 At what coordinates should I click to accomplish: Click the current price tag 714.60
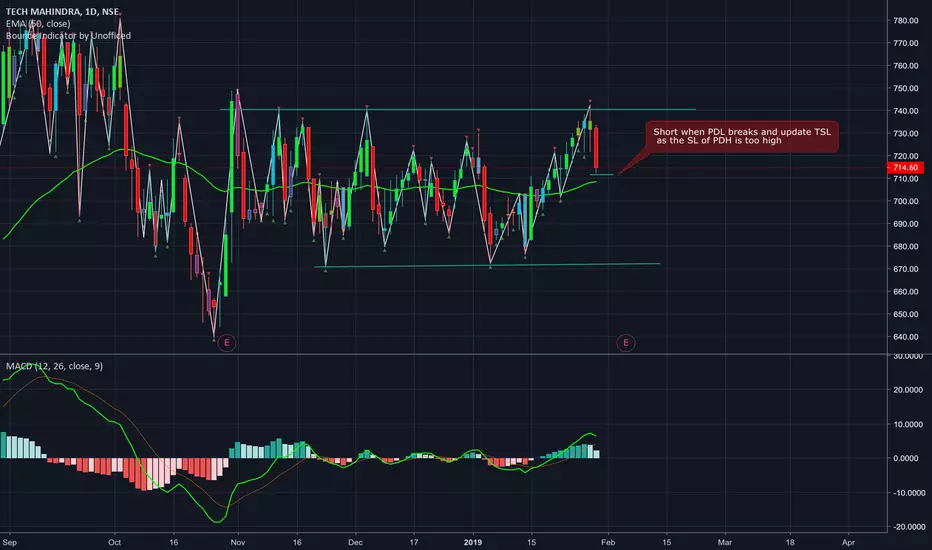coord(905,168)
